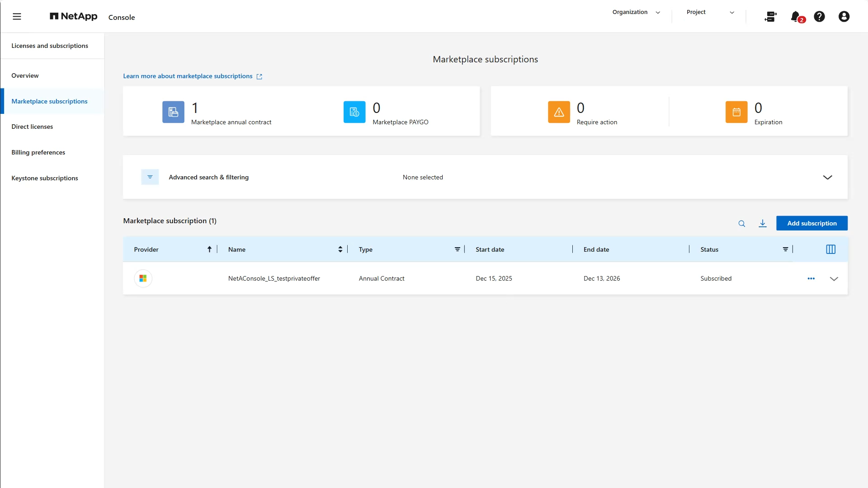Click the Start date column header

490,249
